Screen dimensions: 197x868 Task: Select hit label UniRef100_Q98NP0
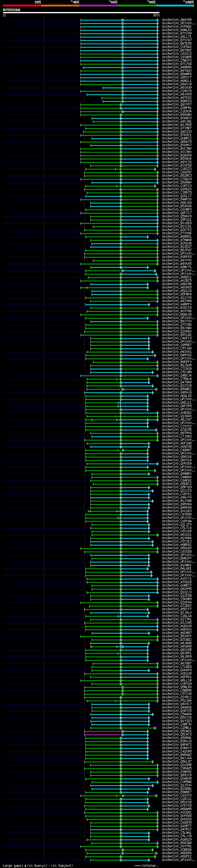point(177,474)
